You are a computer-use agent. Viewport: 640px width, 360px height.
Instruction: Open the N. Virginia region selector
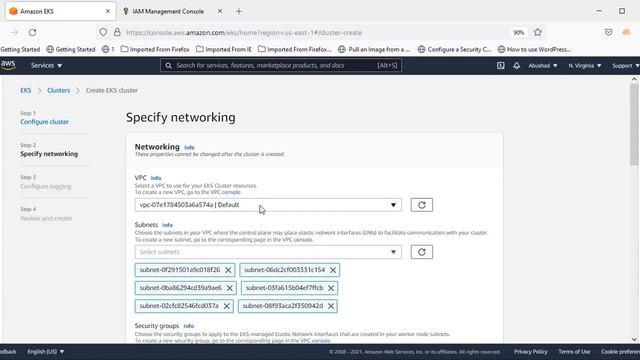584,65
